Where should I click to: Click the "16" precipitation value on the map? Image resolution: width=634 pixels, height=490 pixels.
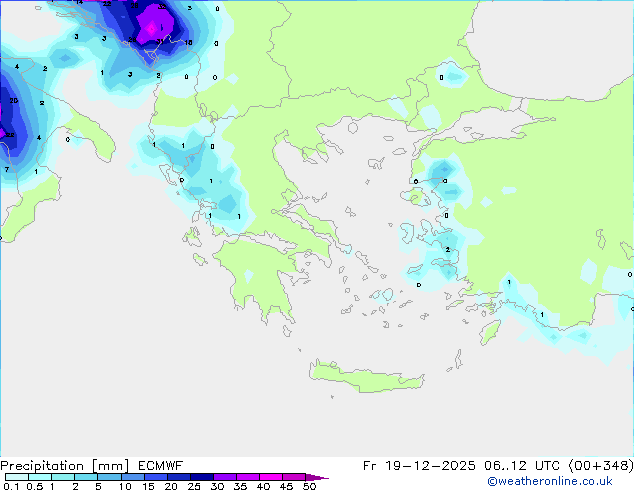click(188, 42)
